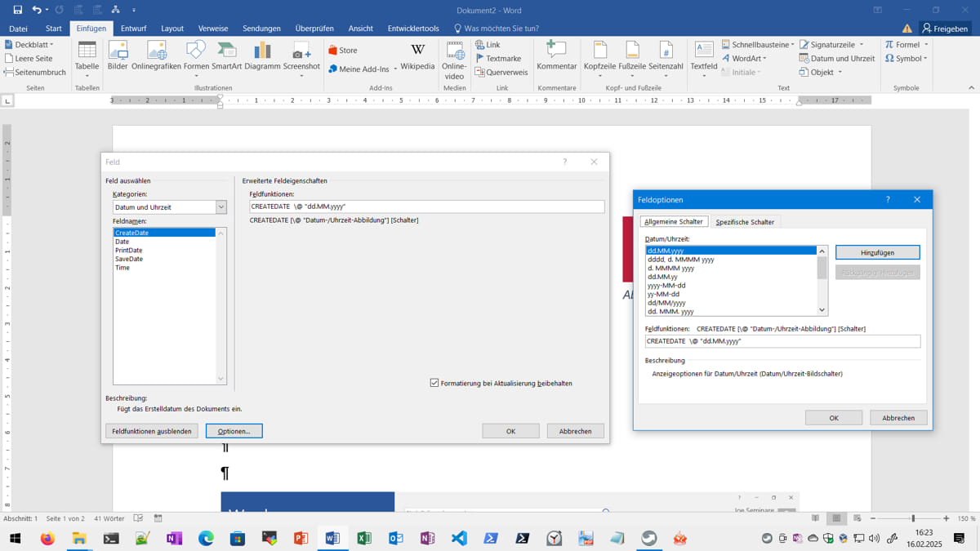This screenshot has width=980, height=551.
Task: Open Firefox from the taskbar
Action: coord(47,538)
